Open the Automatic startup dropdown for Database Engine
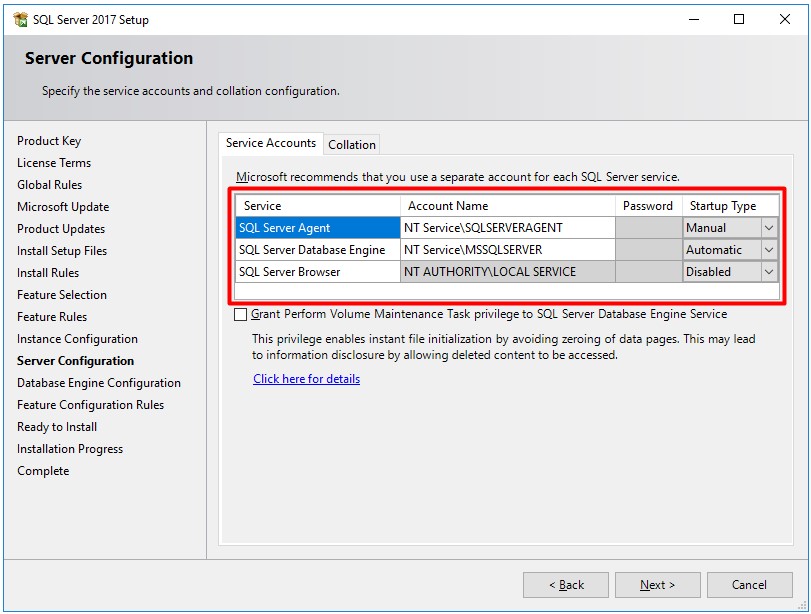 [769, 250]
